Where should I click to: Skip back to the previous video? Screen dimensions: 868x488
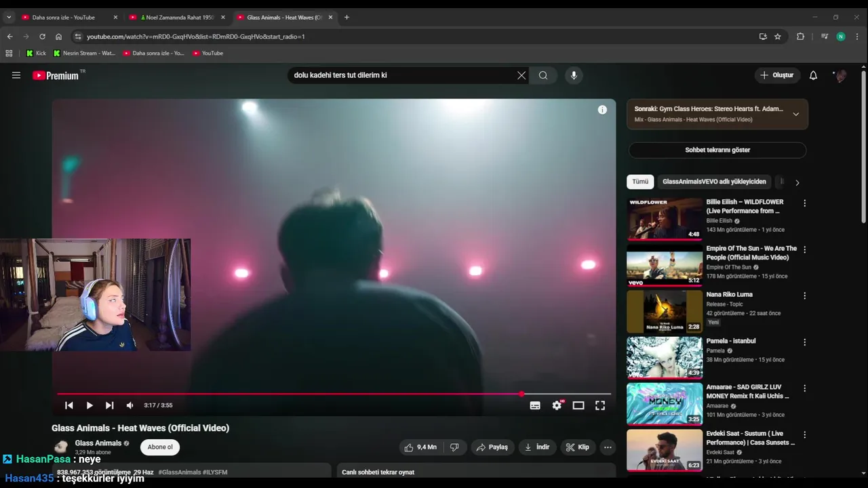click(x=69, y=405)
